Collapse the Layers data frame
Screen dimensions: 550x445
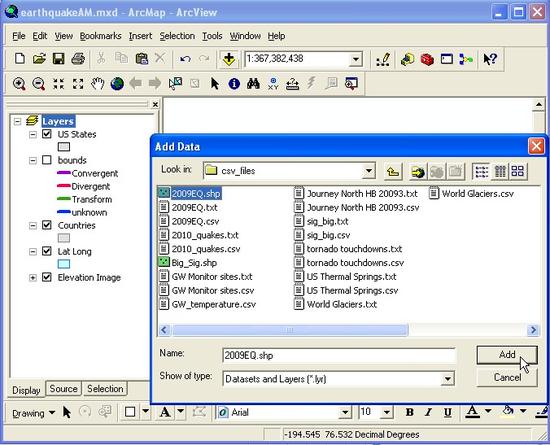17,121
